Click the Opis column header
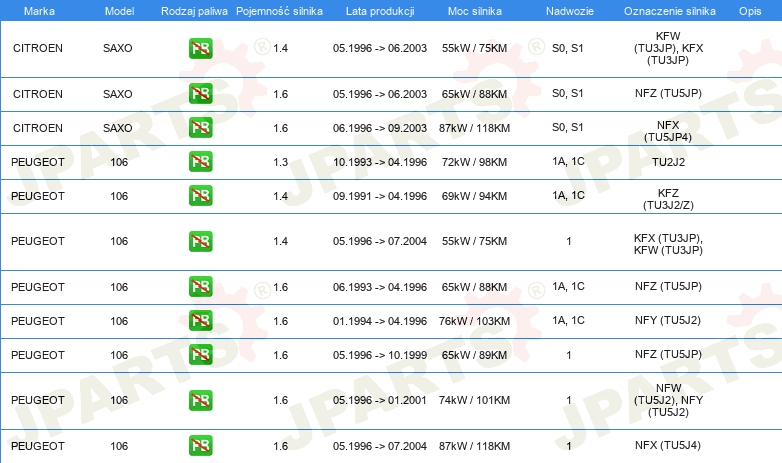The height and width of the screenshot is (463, 782). click(x=750, y=11)
